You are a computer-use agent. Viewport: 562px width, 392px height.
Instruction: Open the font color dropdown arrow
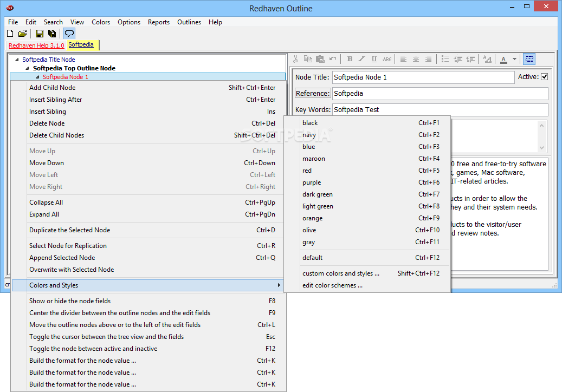(x=514, y=59)
